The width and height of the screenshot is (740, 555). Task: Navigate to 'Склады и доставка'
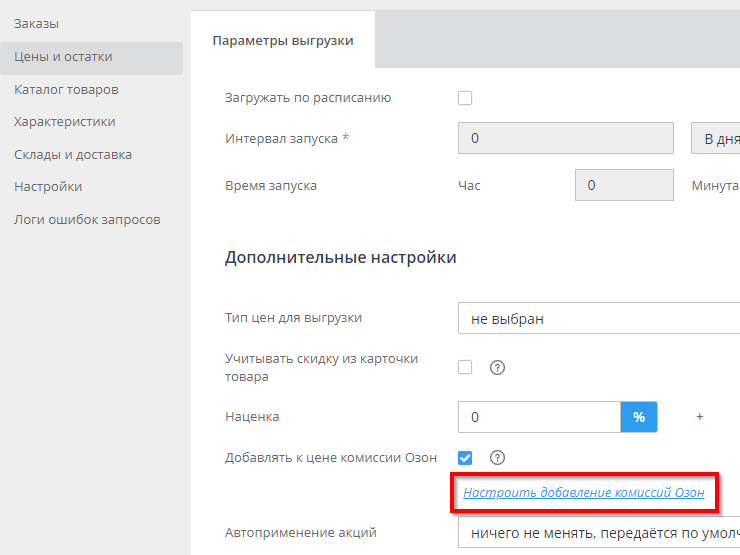pos(73,155)
